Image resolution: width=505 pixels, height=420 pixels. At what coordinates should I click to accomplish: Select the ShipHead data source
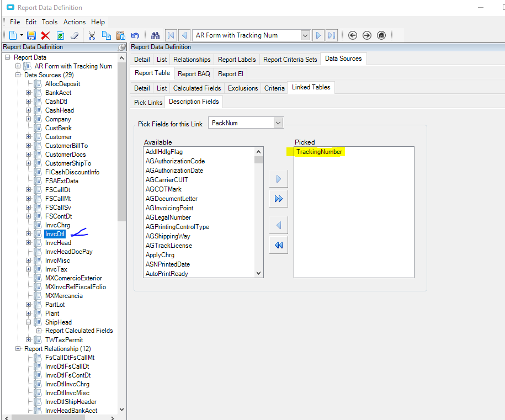[59, 322]
